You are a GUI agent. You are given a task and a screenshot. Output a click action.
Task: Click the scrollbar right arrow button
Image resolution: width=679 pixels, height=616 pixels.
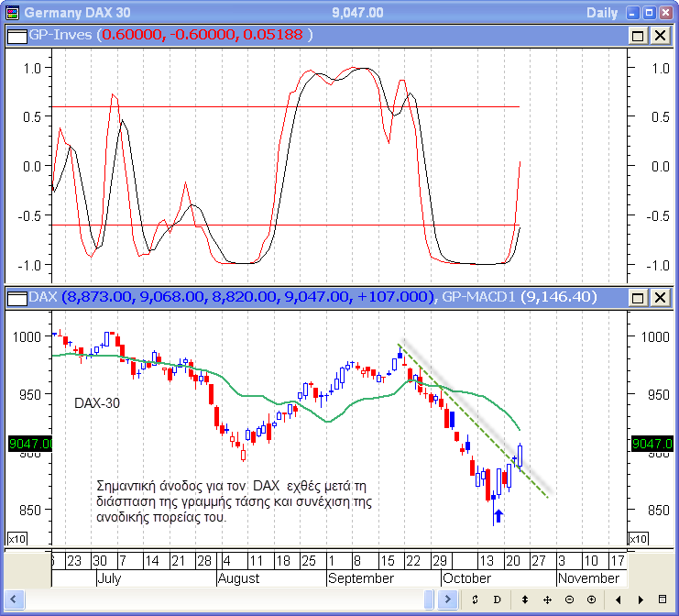click(449, 599)
